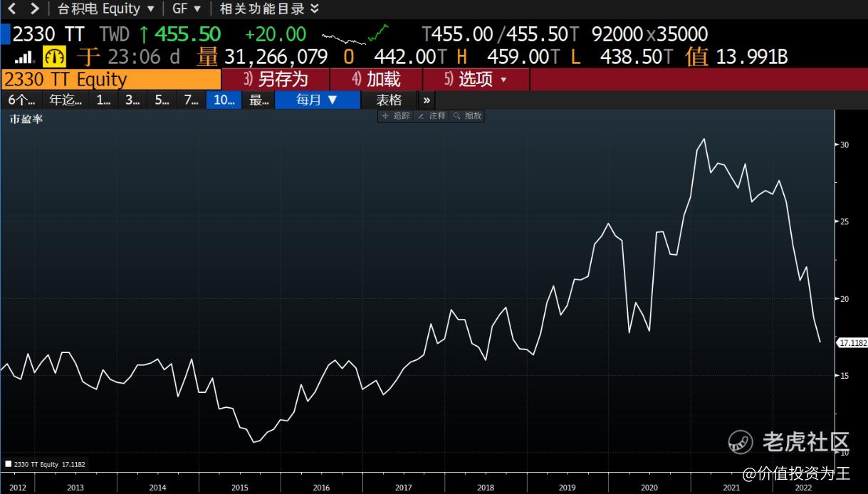The image size is (868, 494).
Task: Click the 2017 year label on axis
Action: click(x=403, y=488)
